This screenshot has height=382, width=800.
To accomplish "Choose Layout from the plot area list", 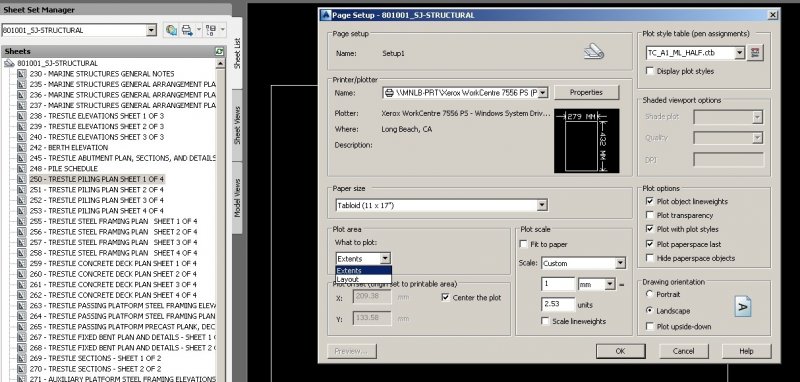I will tap(363, 279).
